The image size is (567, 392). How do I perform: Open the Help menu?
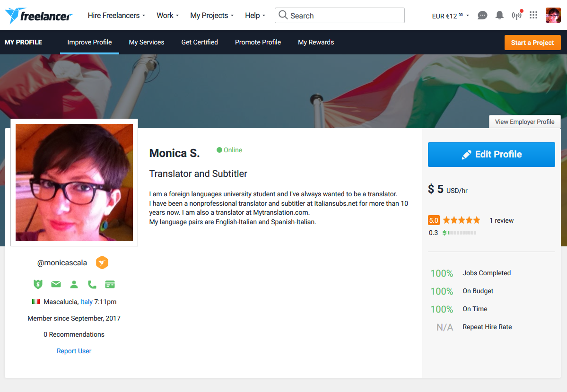point(255,16)
